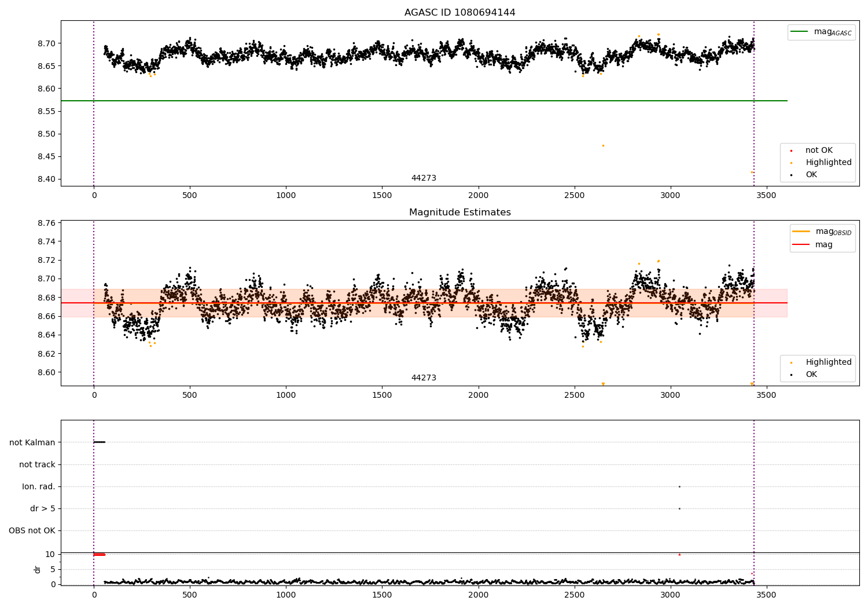Click the 3500 x-tick label under bottom plot
868x608 pixels.
pyautogui.click(x=766, y=595)
